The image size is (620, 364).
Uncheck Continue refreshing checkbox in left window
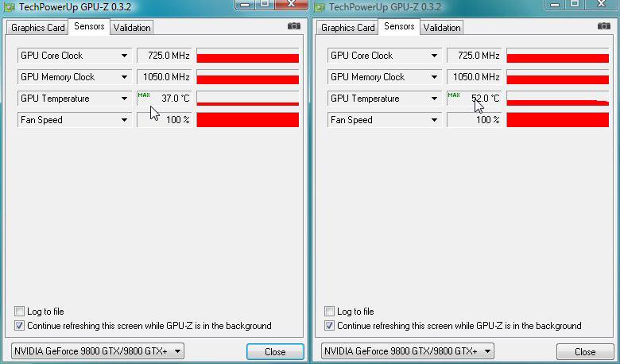pyautogui.click(x=19, y=326)
